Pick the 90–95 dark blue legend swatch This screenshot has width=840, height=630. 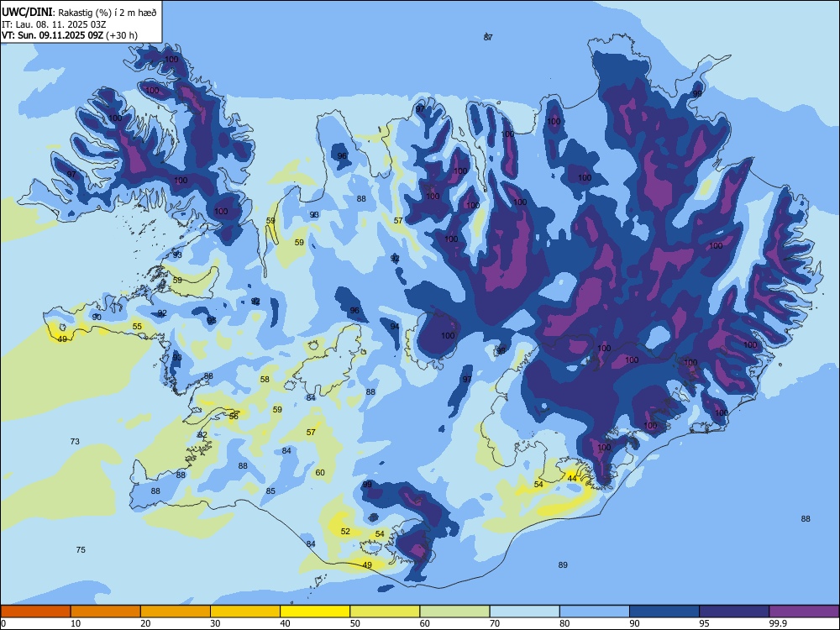coord(664,612)
